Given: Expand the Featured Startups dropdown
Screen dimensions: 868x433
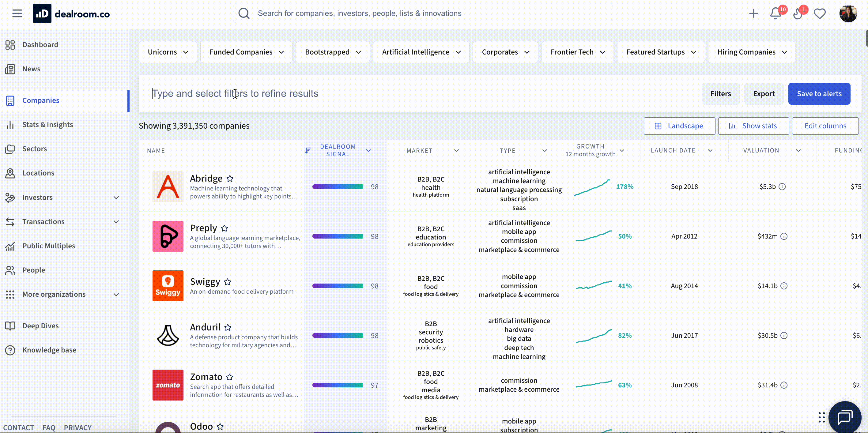Looking at the screenshot, I should (x=661, y=52).
